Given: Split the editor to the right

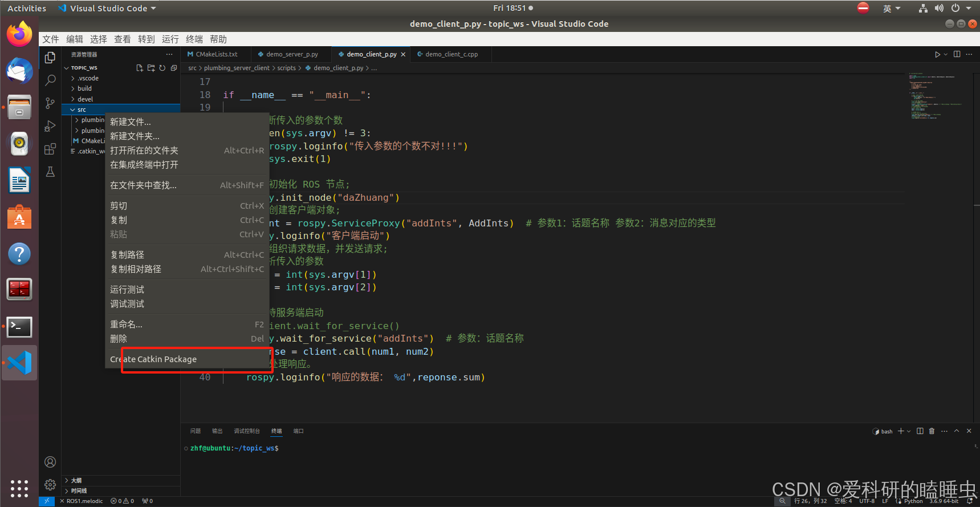Looking at the screenshot, I should tap(957, 54).
